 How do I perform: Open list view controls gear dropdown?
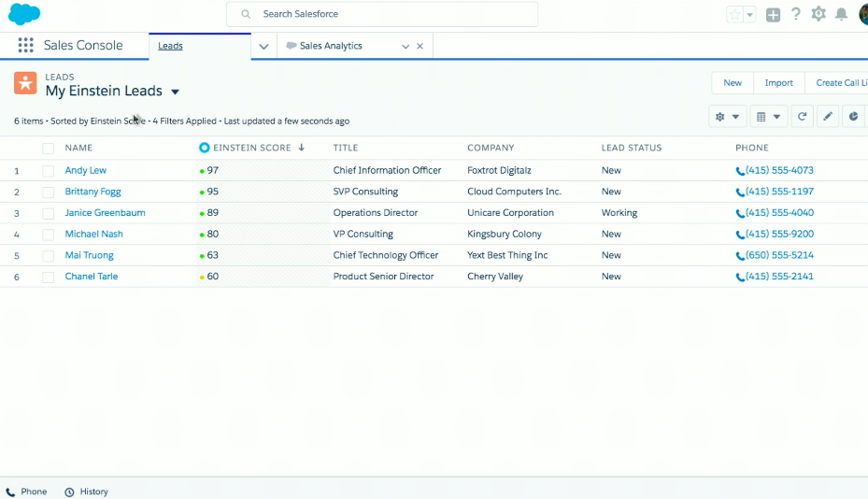[727, 117]
